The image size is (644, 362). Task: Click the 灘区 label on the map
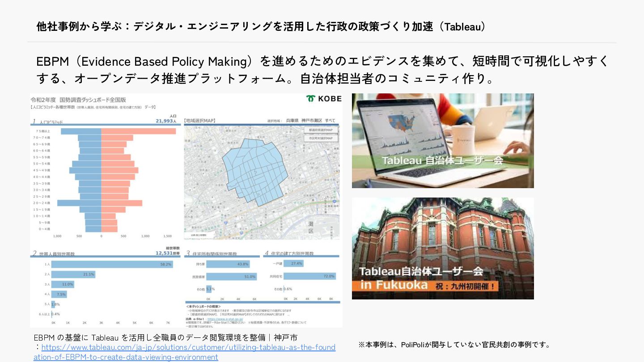click(311, 227)
